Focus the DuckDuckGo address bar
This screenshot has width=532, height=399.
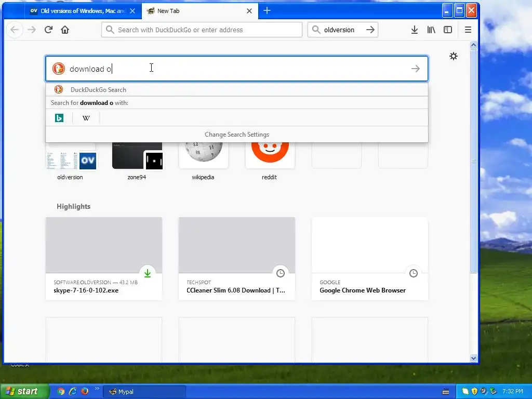point(202,30)
